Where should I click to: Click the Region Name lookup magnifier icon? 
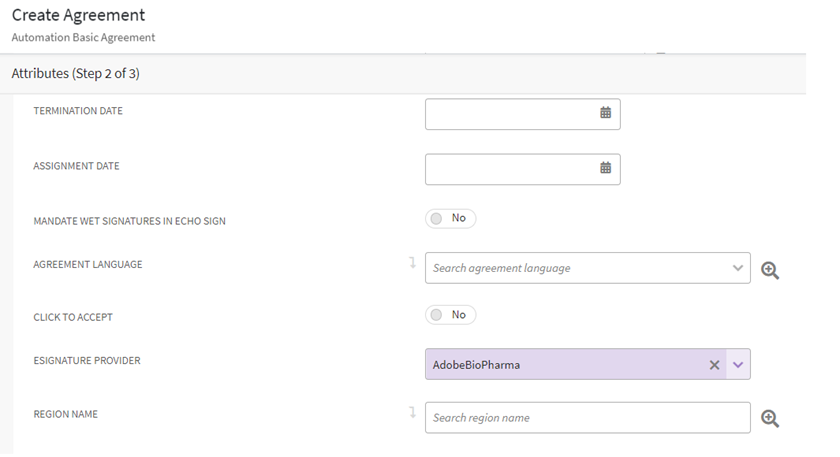[770, 419]
